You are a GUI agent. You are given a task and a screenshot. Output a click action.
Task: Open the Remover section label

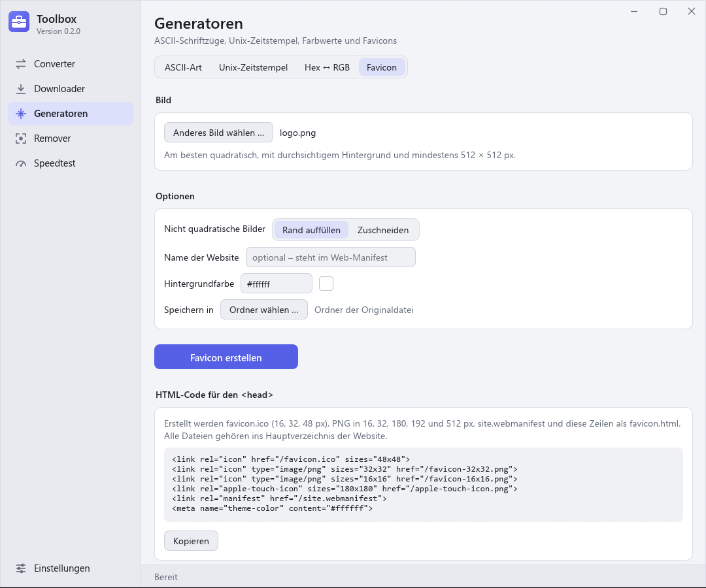click(x=53, y=139)
